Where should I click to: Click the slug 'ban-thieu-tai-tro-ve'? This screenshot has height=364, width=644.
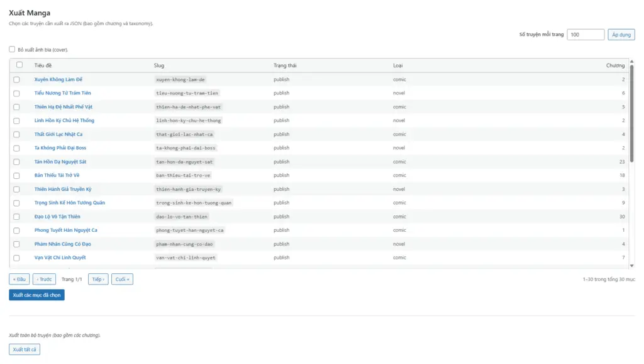183,175
